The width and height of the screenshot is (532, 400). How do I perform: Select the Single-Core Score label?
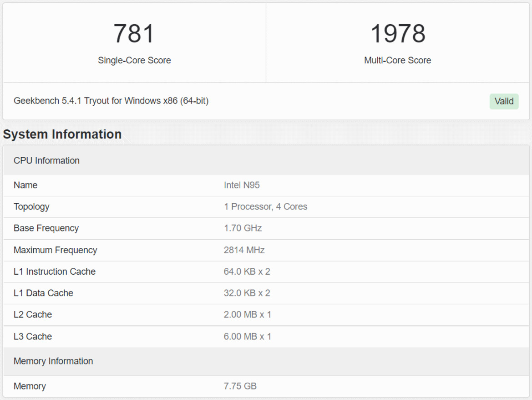[134, 60]
